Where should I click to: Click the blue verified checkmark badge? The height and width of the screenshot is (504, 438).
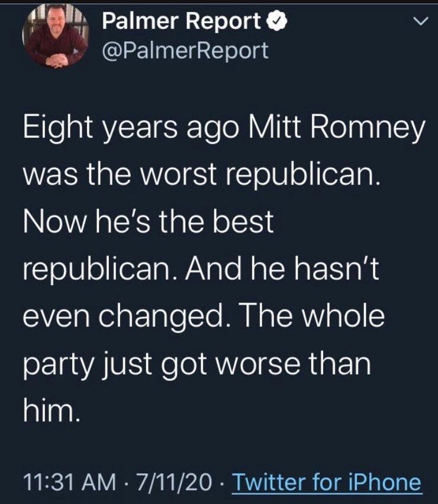[x=277, y=21]
